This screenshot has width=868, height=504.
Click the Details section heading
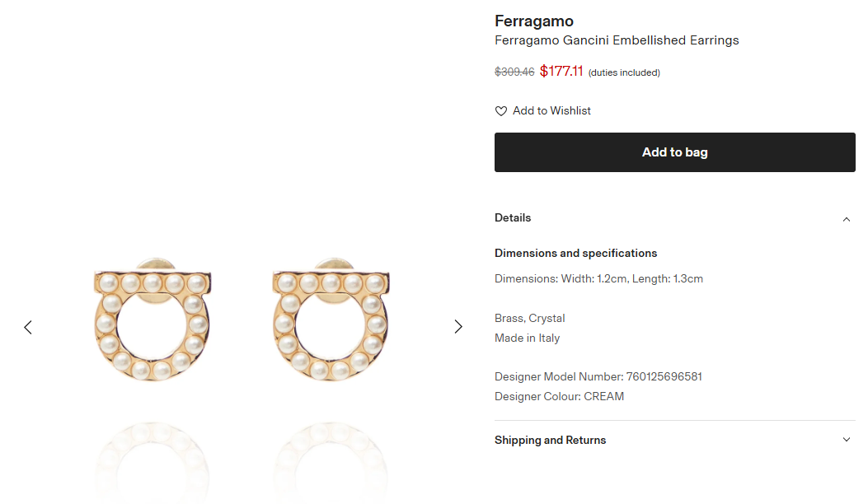tap(513, 218)
